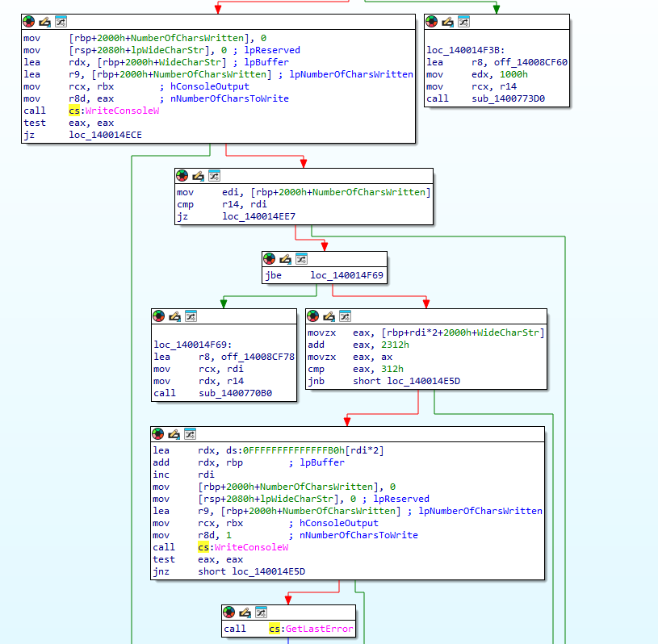Image resolution: width=658 pixels, height=644 pixels.
Task: Click the pencil icon on the jbe block
Action: pos(285,258)
